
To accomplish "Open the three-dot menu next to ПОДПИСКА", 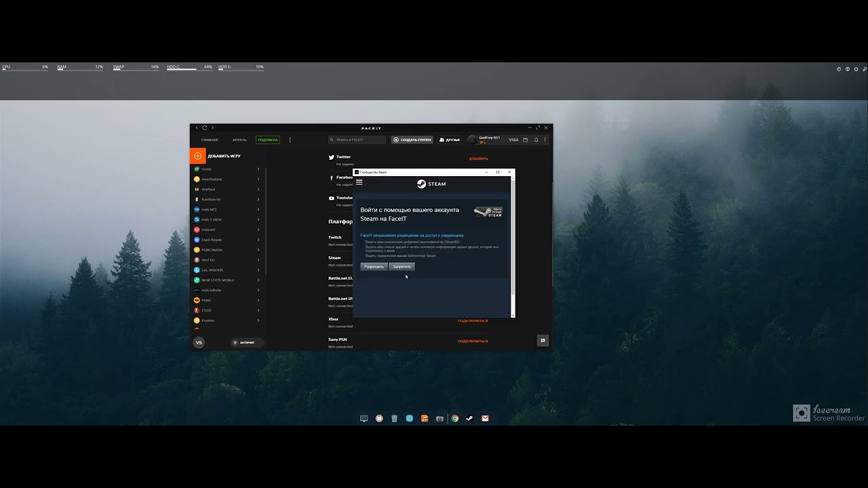I will click(290, 140).
